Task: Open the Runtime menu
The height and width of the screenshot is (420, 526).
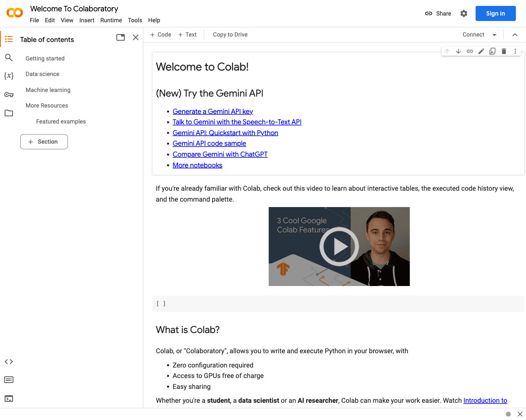Action: tap(111, 20)
